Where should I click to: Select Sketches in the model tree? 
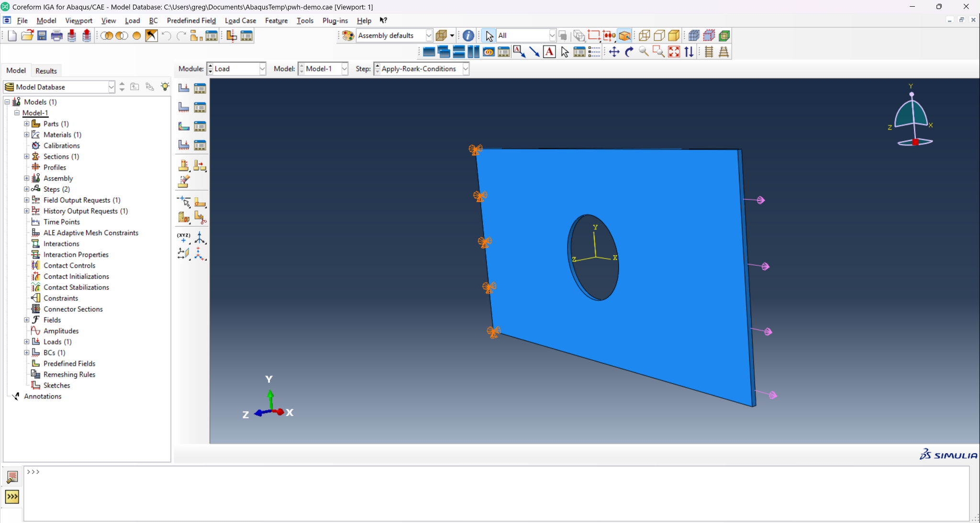56,385
